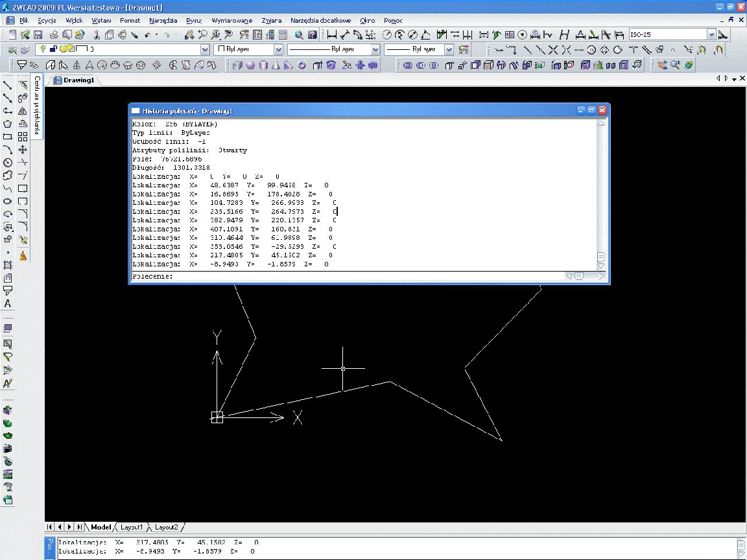Create a solid Torus
The height and width of the screenshot is (560, 747).
tap(302, 65)
